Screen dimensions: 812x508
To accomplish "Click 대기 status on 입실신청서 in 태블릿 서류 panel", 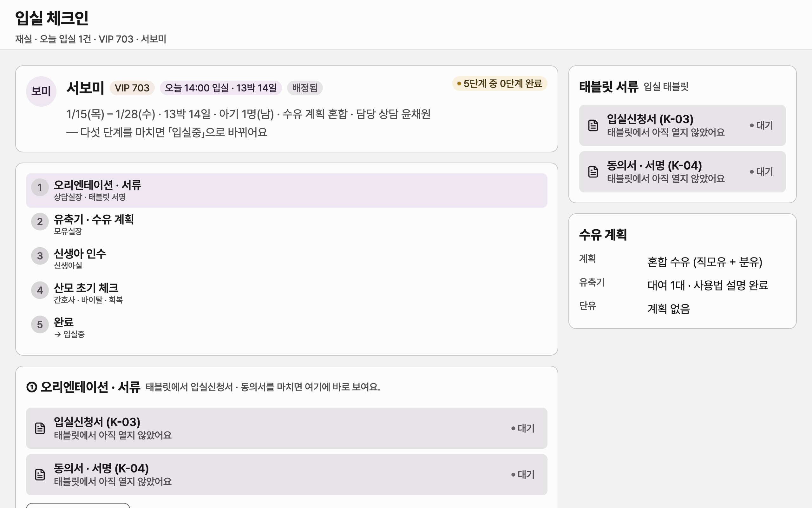I will pyautogui.click(x=761, y=125).
